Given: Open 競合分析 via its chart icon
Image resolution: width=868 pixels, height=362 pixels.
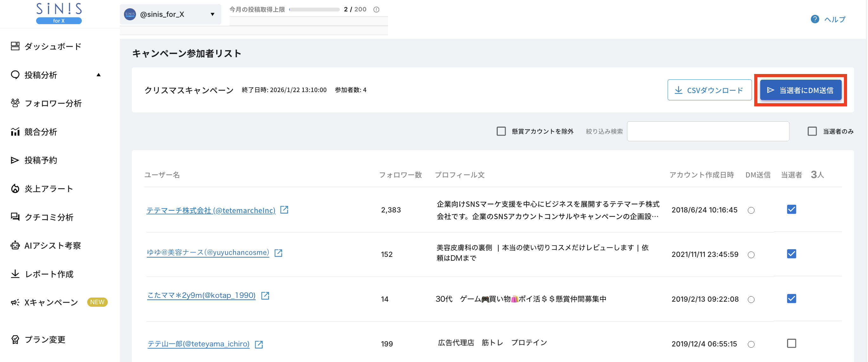Looking at the screenshot, I should [15, 132].
